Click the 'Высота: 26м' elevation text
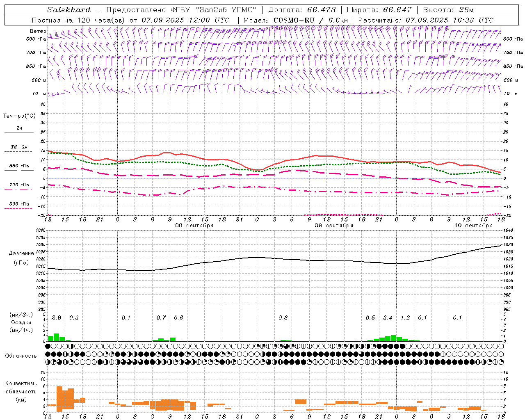The width and height of the screenshot is (525, 420). tap(448, 10)
